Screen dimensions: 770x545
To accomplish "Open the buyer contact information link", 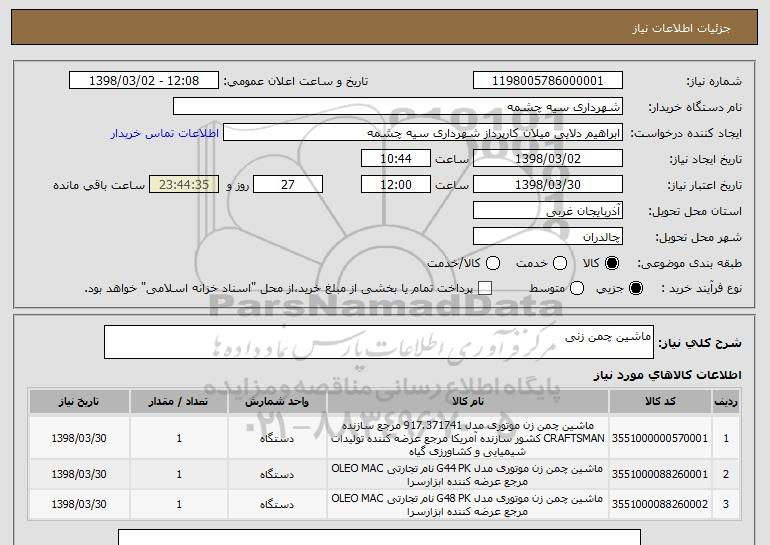I will coord(165,134).
